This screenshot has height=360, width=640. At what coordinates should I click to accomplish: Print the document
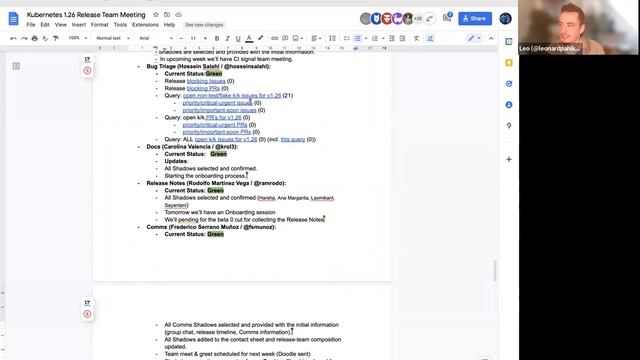coord(35,38)
